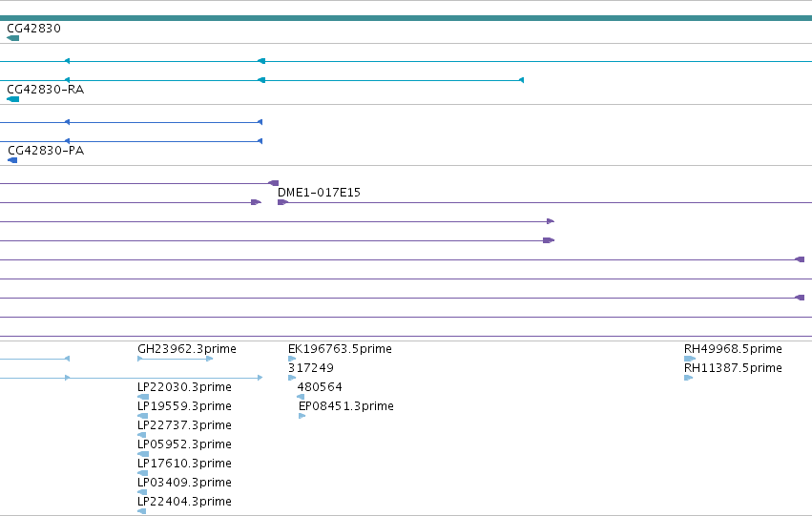Viewport: 812px width, 516px height.
Task: Click the GH23962.3prime arrow line feature
Action: pyautogui.click(x=175, y=359)
